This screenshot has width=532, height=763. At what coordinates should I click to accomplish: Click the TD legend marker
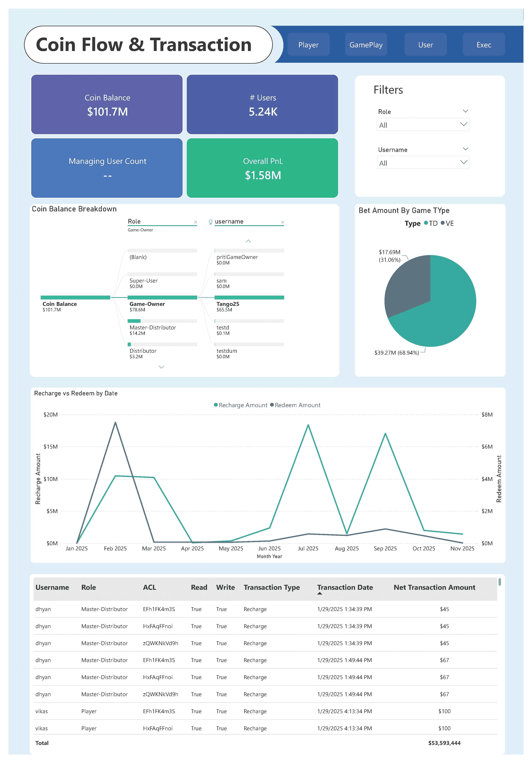point(426,223)
